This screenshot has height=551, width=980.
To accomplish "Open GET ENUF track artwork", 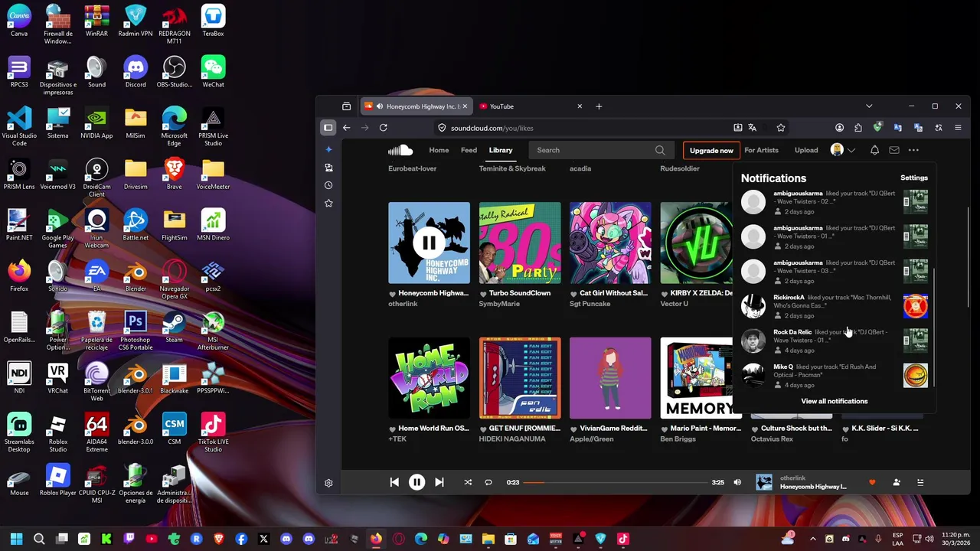I will (520, 378).
